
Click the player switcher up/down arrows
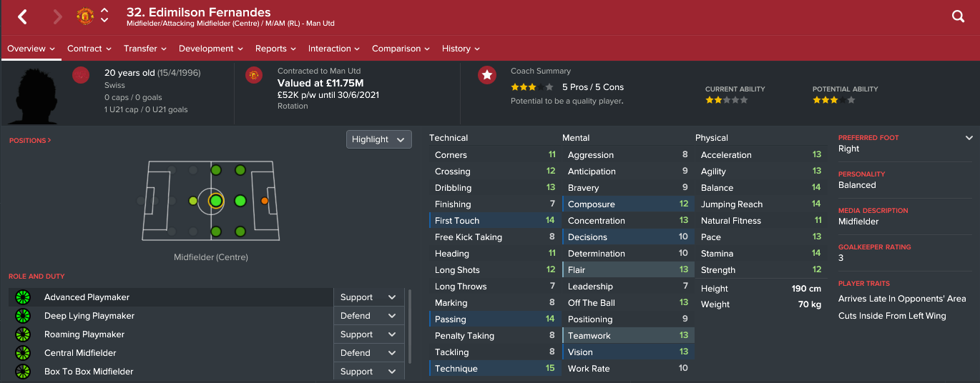tap(104, 16)
